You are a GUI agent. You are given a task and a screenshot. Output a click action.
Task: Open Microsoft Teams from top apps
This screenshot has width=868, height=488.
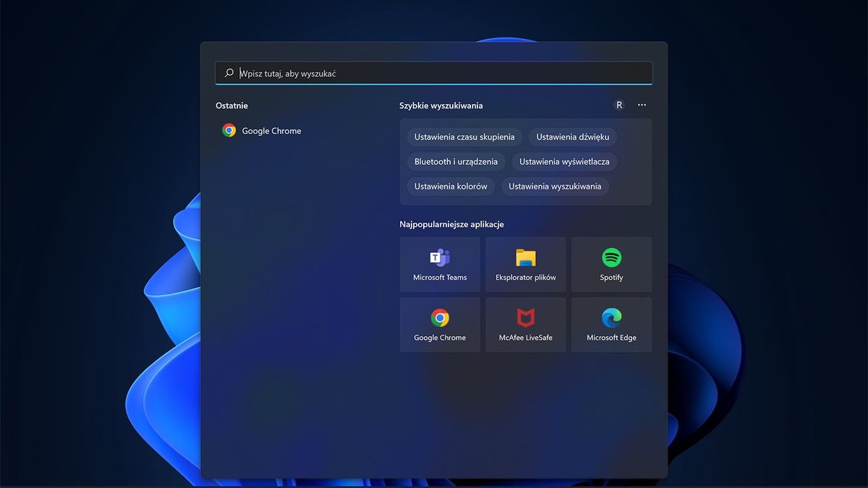pos(440,265)
